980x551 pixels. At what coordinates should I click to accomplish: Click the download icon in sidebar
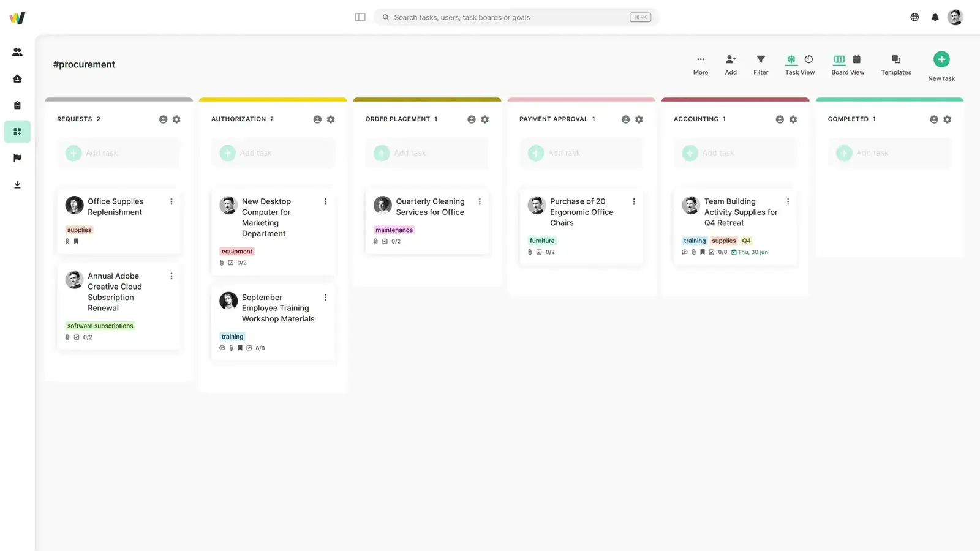coord(17,185)
